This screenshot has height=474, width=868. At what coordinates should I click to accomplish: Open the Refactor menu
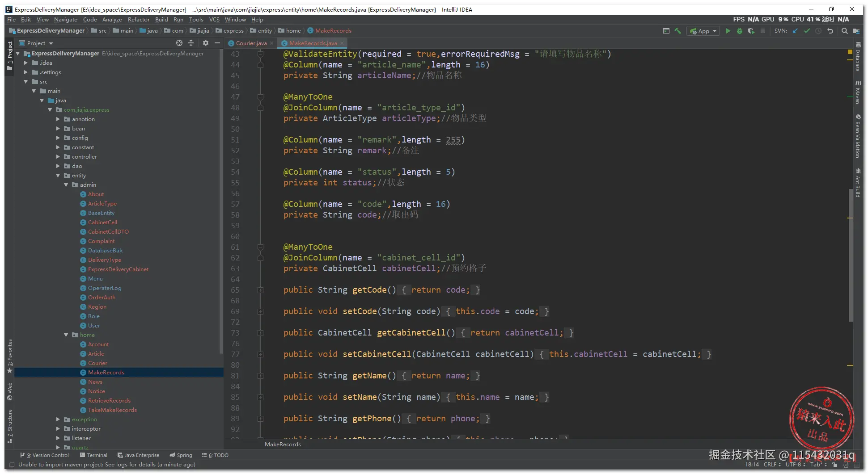click(139, 20)
